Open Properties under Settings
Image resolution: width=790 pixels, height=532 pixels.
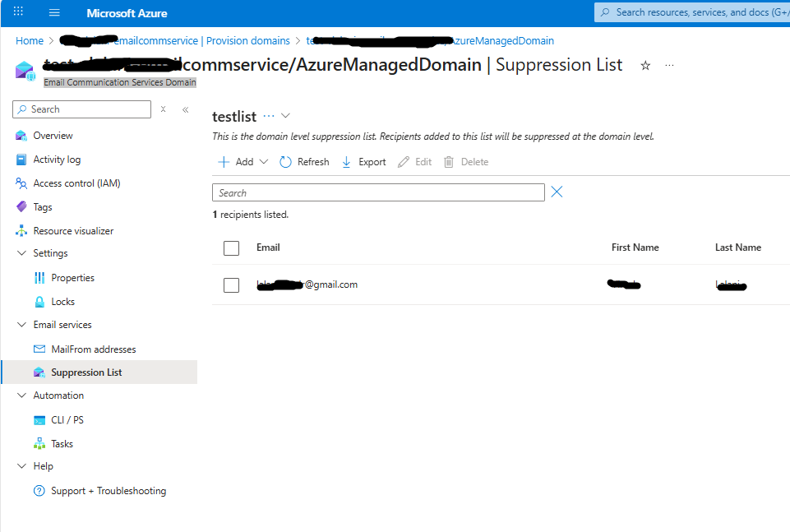point(73,278)
